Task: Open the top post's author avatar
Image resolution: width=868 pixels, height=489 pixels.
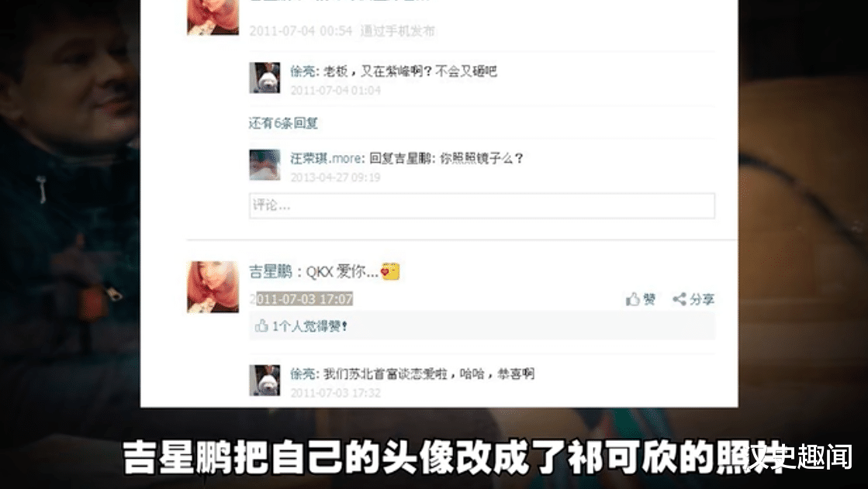Action: coord(213,17)
